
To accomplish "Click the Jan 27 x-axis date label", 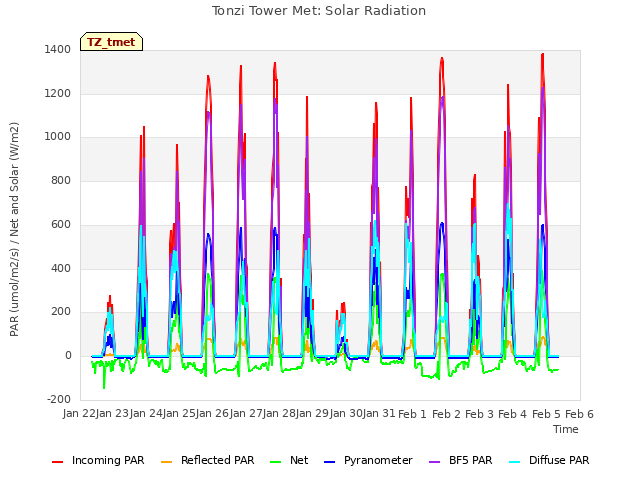I will click(x=246, y=413).
